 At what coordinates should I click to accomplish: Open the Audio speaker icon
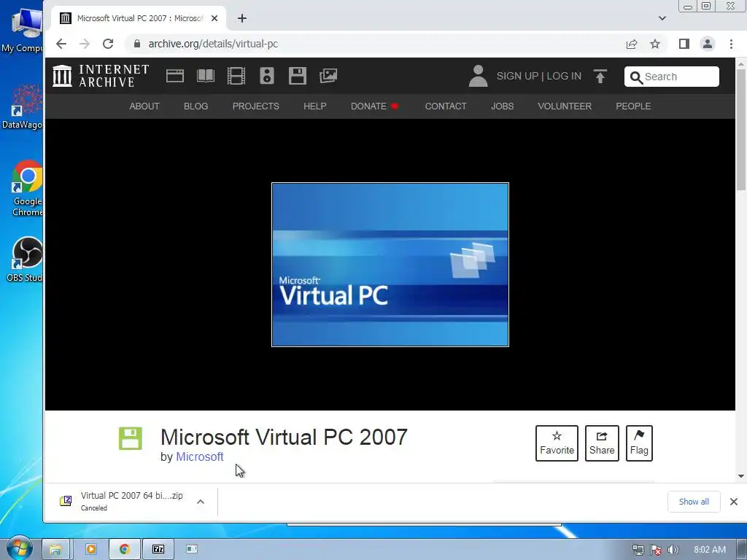click(267, 76)
